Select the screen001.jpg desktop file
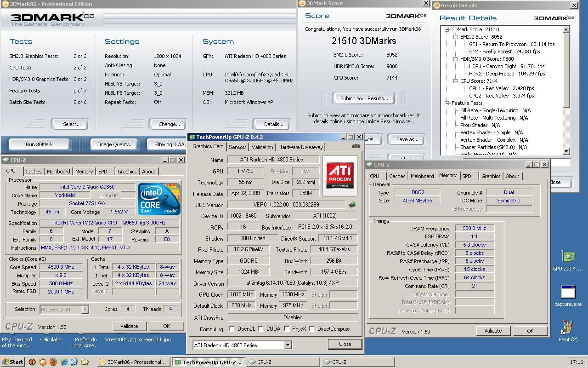588x368 pixels. click(x=120, y=339)
